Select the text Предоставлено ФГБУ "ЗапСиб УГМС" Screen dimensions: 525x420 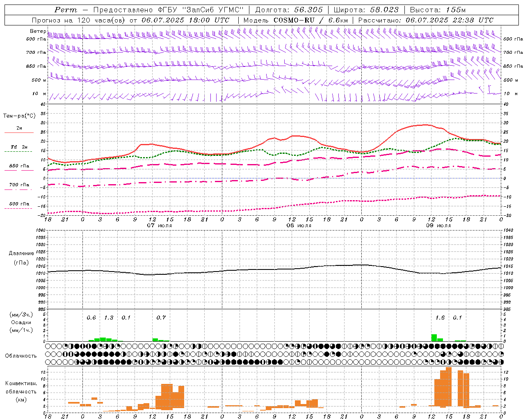coord(169,10)
